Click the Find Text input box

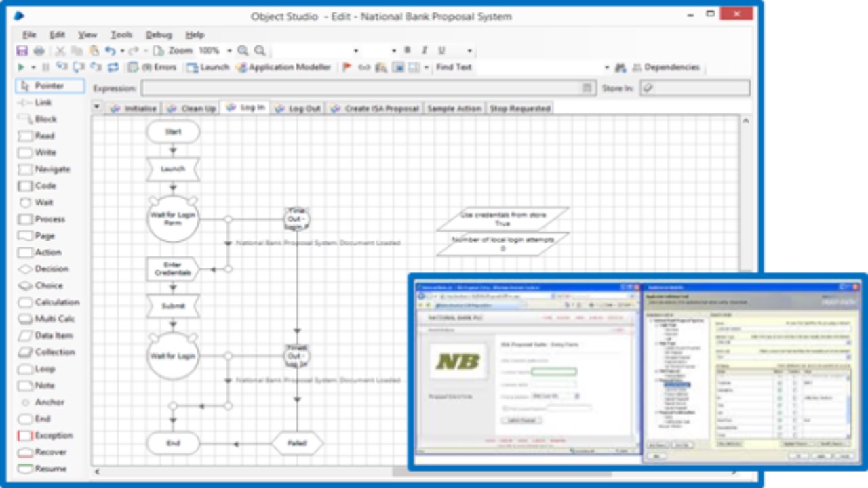538,67
